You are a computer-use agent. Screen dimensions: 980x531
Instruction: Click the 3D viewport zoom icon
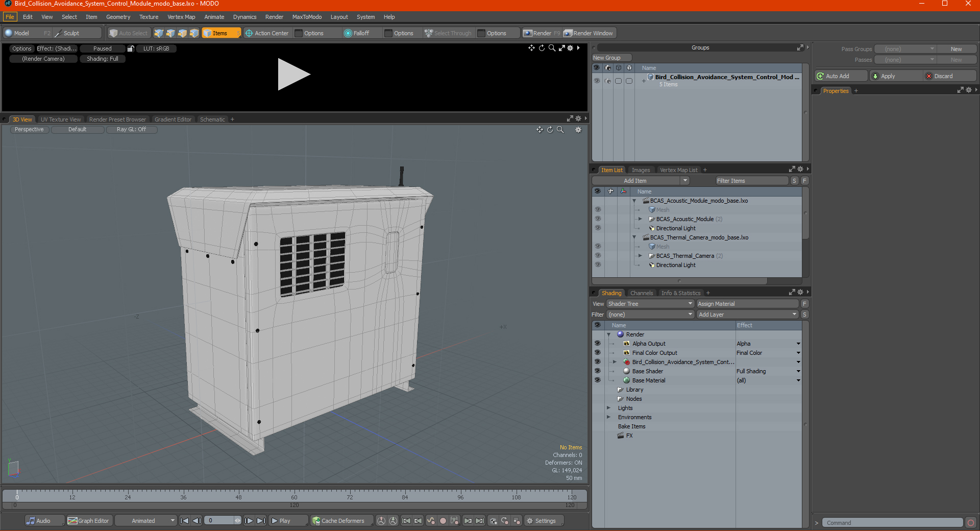[x=560, y=130]
